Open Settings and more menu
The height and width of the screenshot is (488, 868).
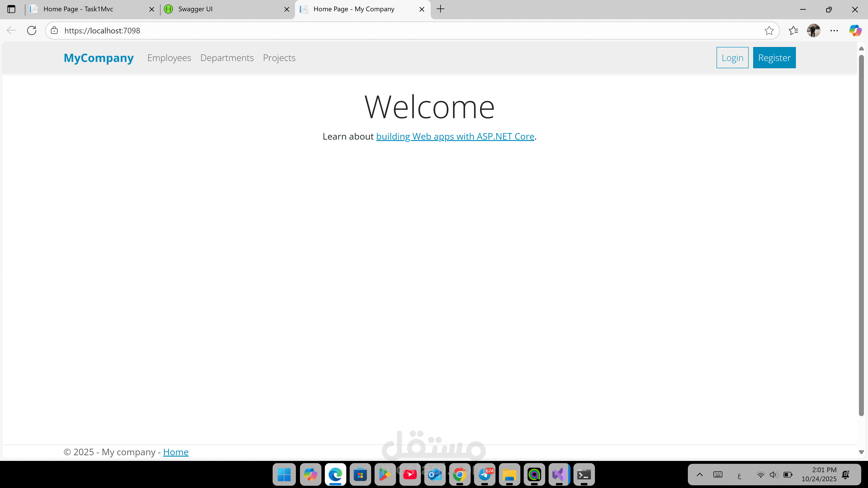tap(834, 31)
